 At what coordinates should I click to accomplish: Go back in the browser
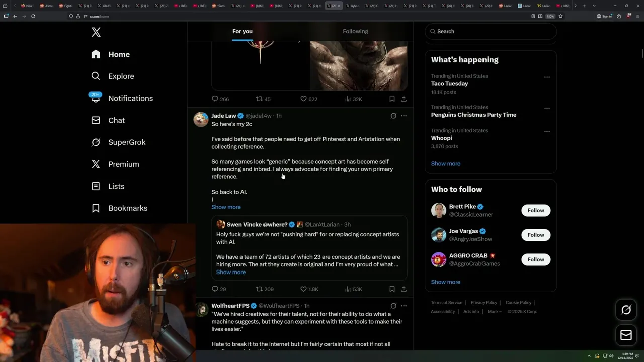click(15, 16)
